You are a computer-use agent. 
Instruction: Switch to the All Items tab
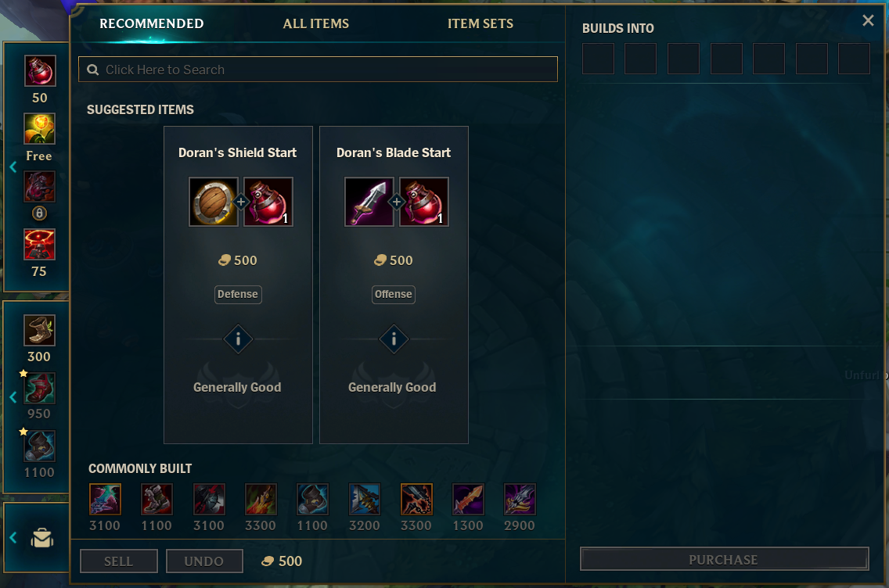316,23
